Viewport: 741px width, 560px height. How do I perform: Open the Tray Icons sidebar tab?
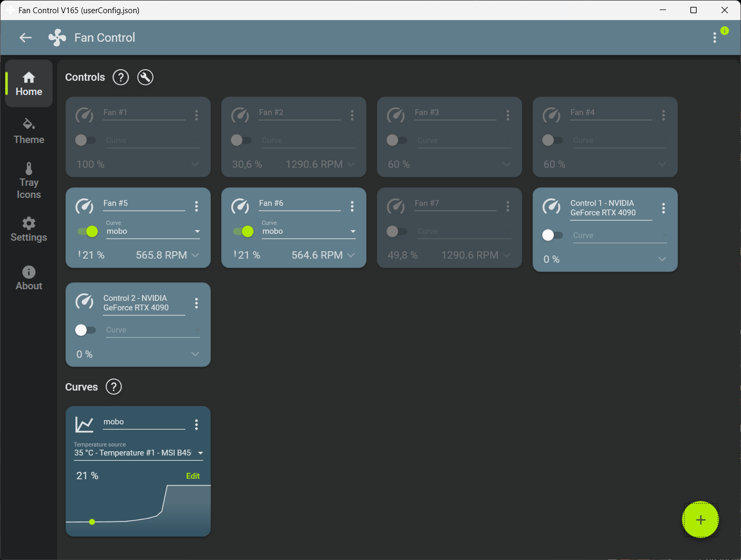[x=29, y=181]
